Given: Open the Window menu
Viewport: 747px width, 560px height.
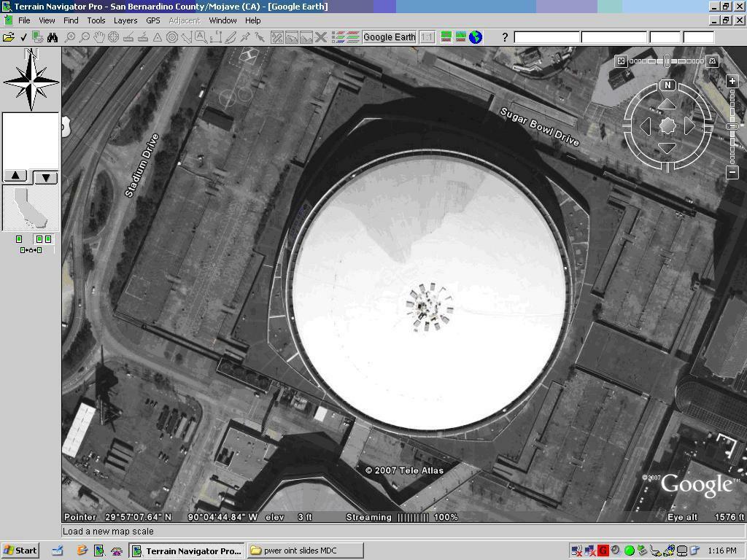Looking at the screenshot, I should (222, 20).
